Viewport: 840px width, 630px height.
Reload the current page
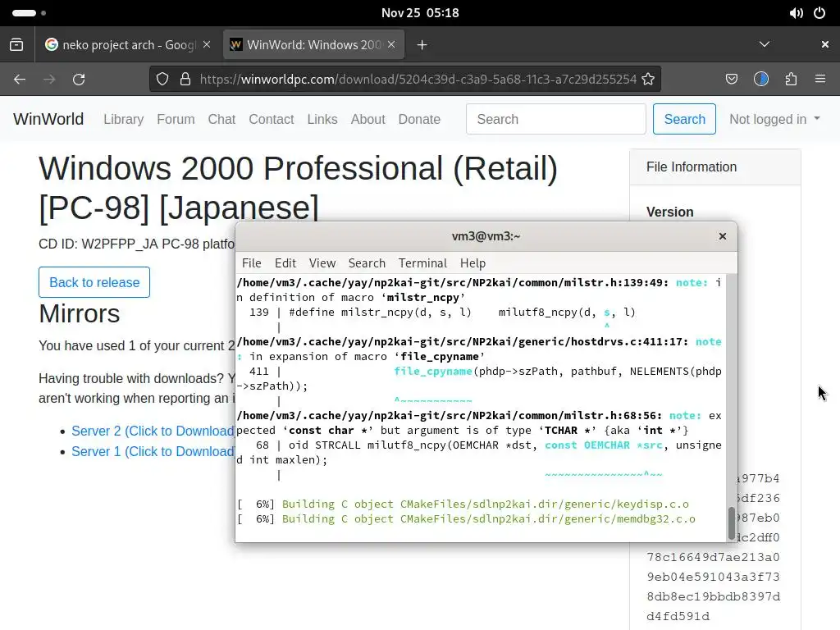79,80
